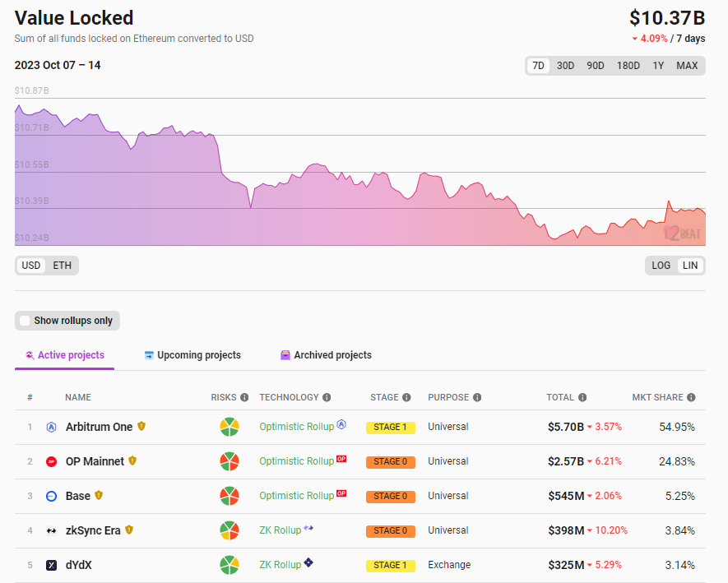This screenshot has width=728, height=583.
Task: Click the shield badge beside OP Mainnet
Action: 132,461
